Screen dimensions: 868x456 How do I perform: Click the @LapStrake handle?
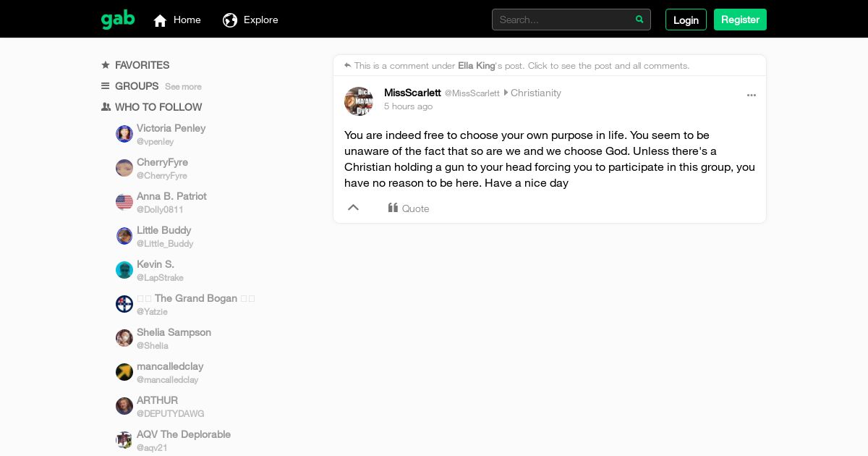pos(160,278)
